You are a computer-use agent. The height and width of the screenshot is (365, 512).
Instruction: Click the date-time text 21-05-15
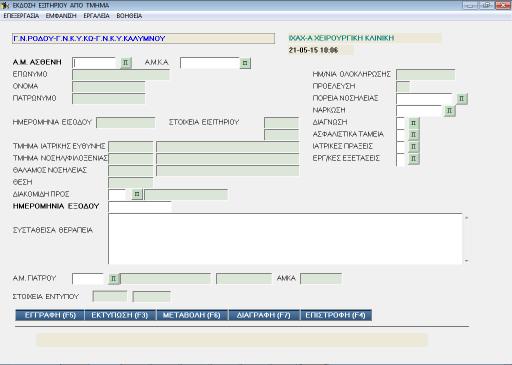tap(313, 50)
